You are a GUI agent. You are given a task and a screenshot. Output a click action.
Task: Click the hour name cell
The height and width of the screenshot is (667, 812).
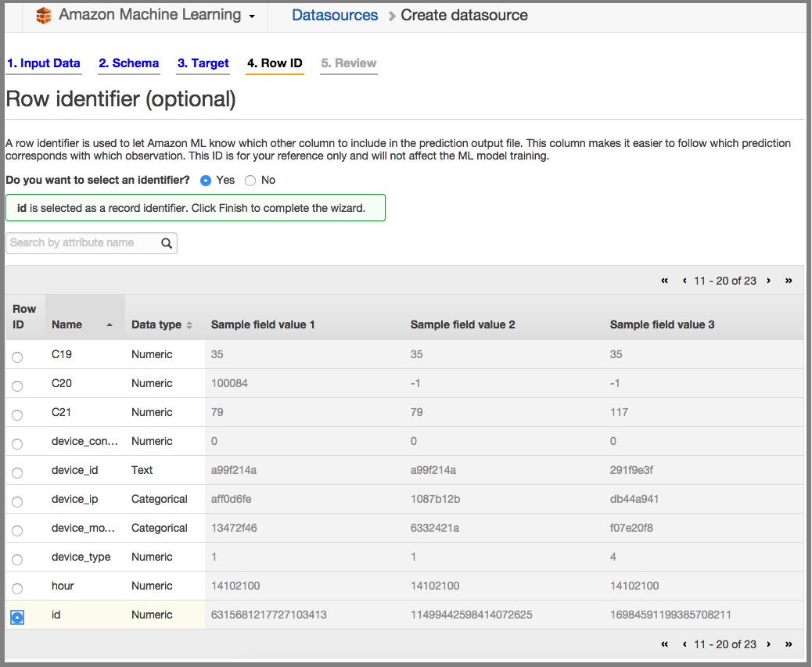(x=63, y=586)
